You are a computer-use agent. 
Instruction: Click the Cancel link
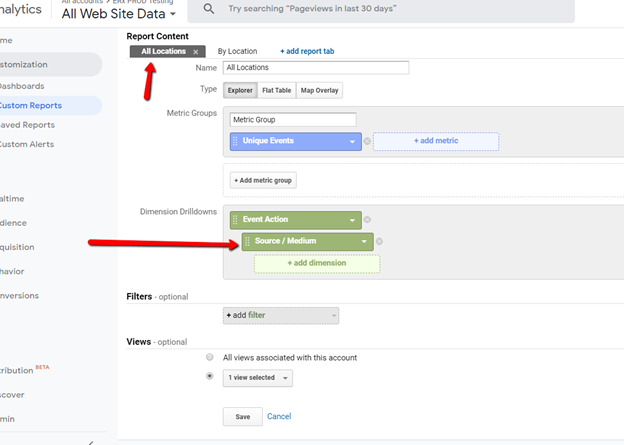(x=279, y=416)
